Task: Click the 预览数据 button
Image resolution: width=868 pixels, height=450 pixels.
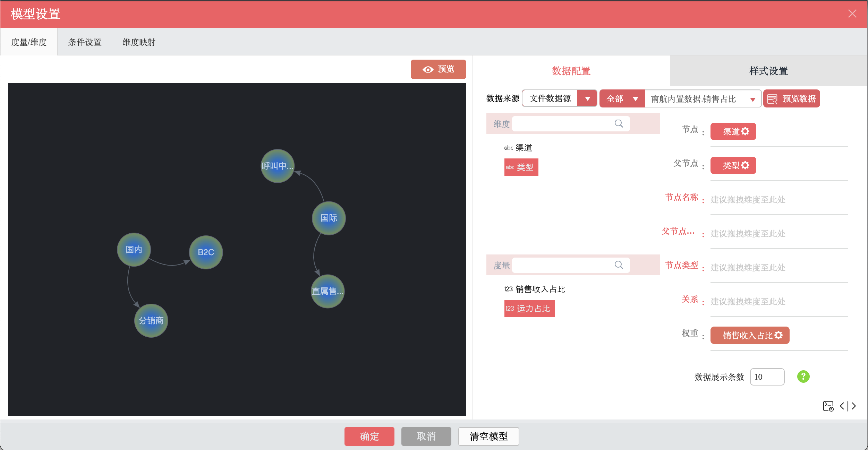Action: coord(792,98)
